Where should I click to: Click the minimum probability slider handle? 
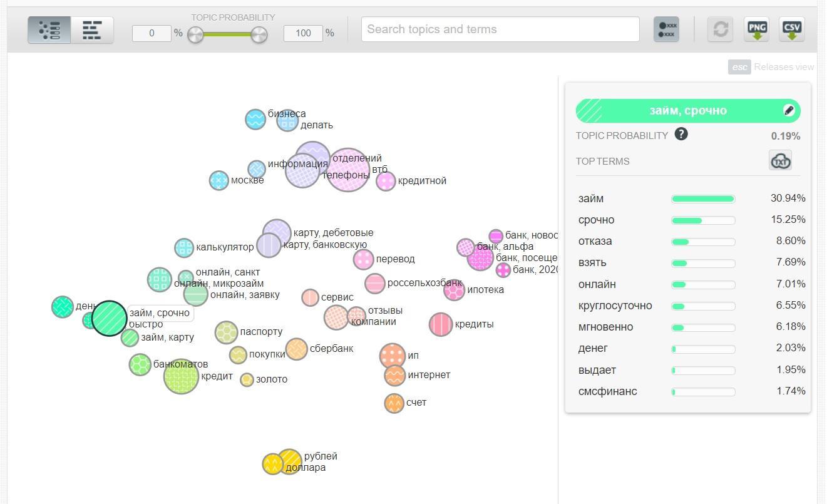point(196,34)
